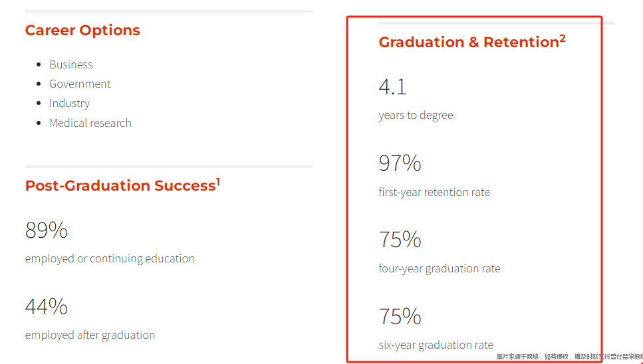643x364 pixels.
Task: Select the Business list item
Action: [71, 64]
